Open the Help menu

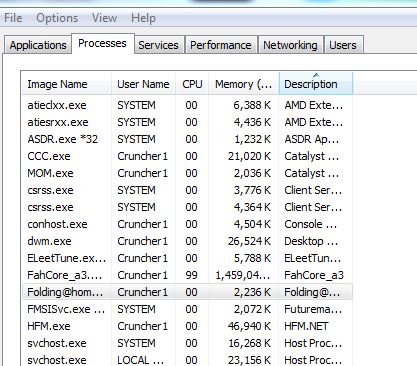[x=143, y=18]
